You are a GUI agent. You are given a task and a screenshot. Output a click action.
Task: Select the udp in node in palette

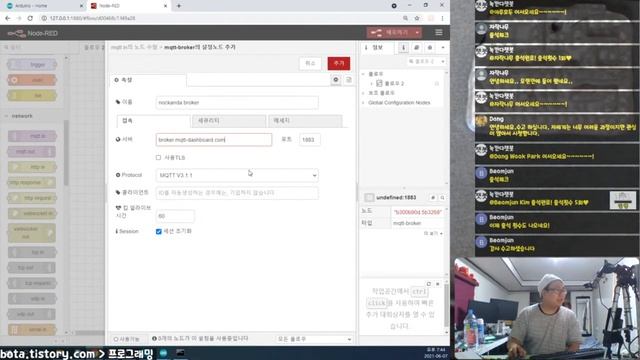[32, 299]
